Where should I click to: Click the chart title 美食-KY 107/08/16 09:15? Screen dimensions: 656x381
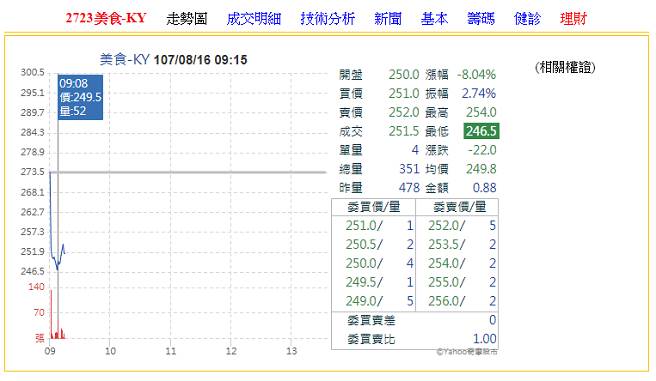coord(173,59)
